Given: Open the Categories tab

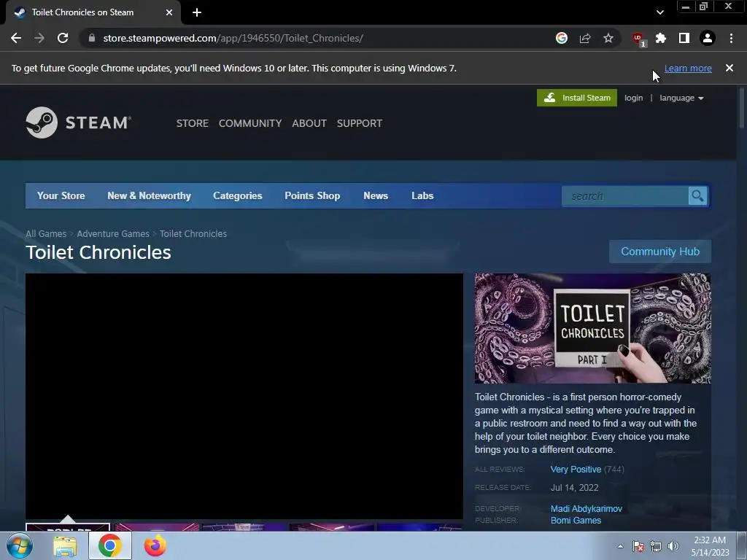Looking at the screenshot, I should pos(238,195).
